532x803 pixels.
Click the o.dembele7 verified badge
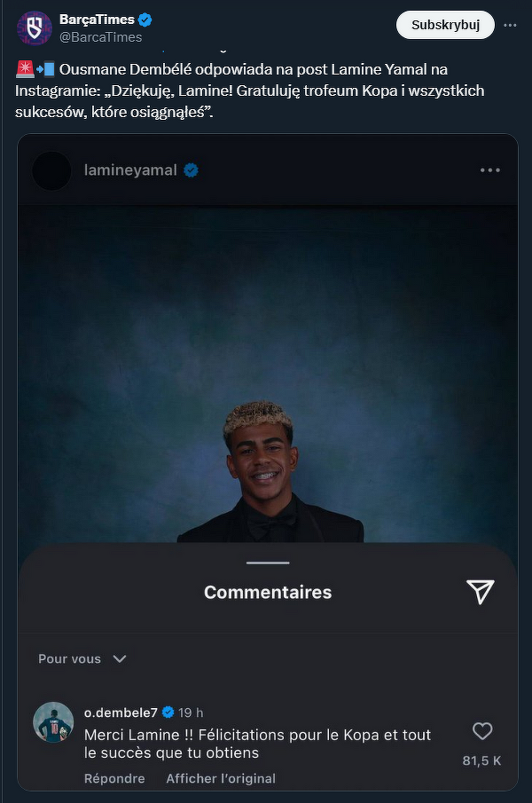pos(168,712)
